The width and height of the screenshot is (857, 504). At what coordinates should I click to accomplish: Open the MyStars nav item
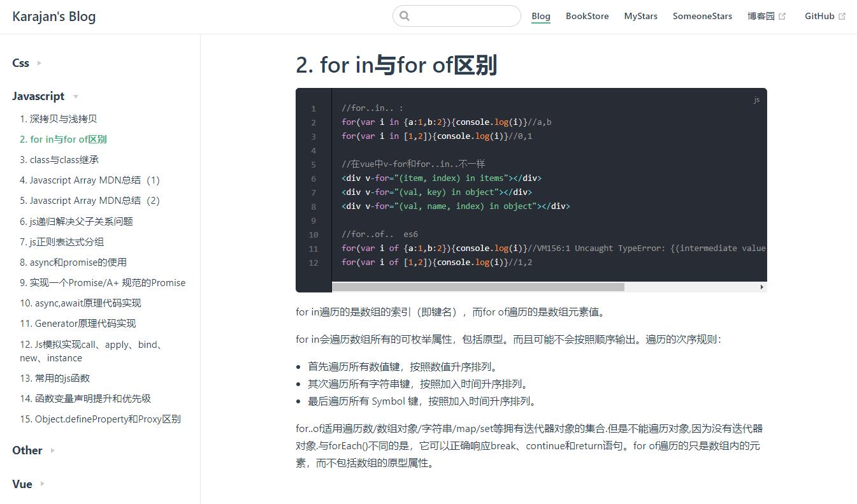(640, 17)
